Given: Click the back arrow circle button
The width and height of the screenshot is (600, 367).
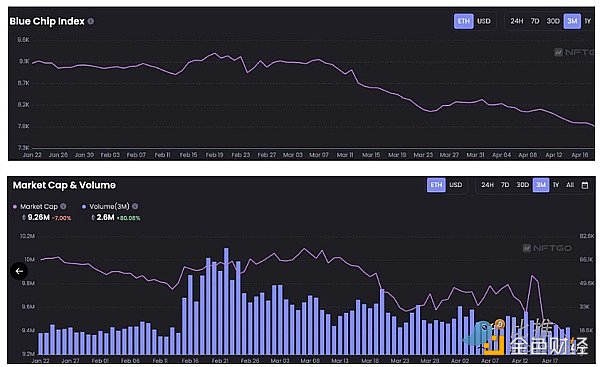Looking at the screenshot, I should [x=19, y=271].
